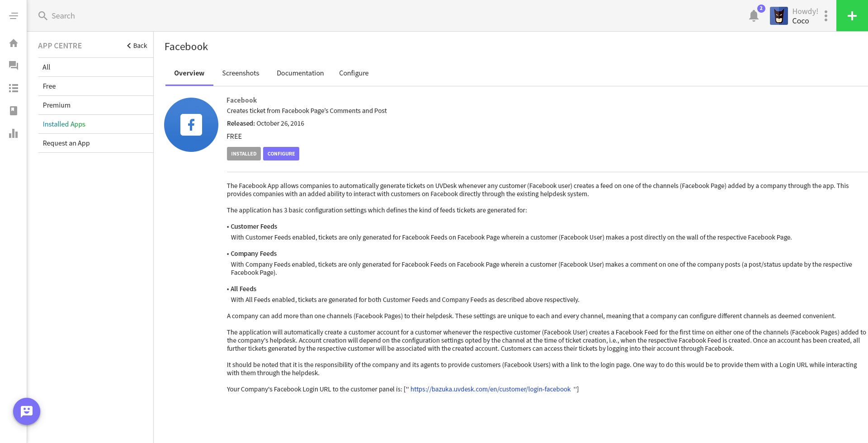Viewport: 868px width, 443px height.
Task: Click the magnifier search icon
Action: point(43,16)
